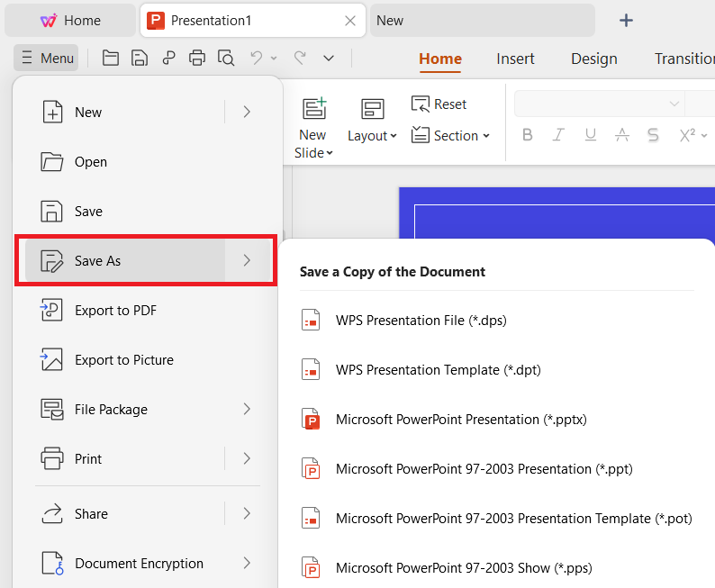Open the superscript options dropdown arrow
This screenshot has height=588, width=715.
tap(704, 135)
